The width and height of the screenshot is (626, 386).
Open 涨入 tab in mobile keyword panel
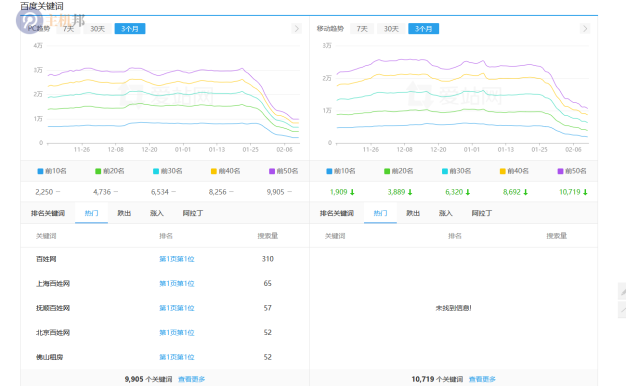click(446, 213)
